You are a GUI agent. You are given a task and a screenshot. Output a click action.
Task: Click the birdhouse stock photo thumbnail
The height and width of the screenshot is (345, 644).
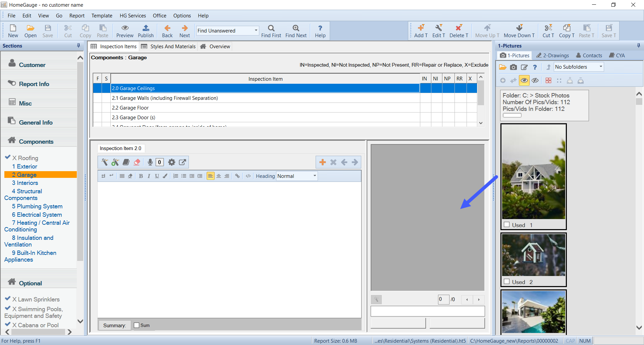click(533, 255)
